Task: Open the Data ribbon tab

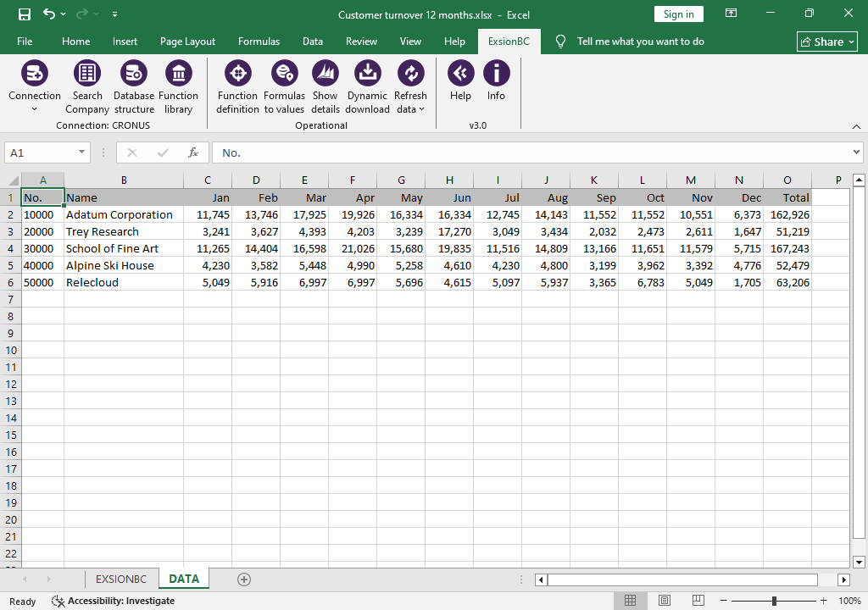Action: click(x=312, y=42)
